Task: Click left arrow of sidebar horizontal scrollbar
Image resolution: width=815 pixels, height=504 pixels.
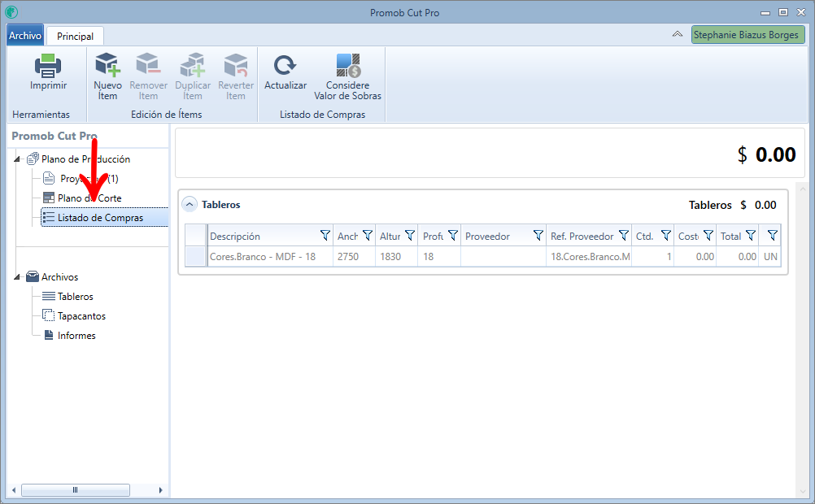Action: [x=14, y=490]
